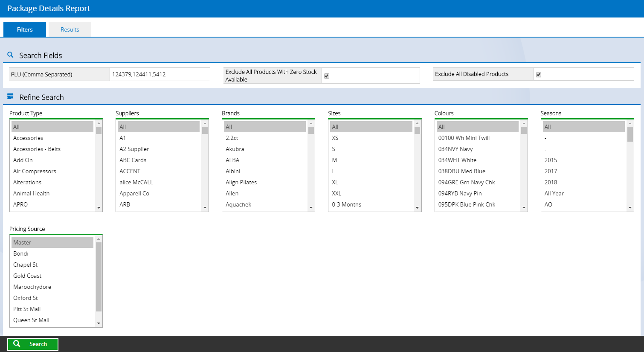Select A2 Supplier in Suppliers list
Viewport: 644px width, 352px height.
pos(159,149)
